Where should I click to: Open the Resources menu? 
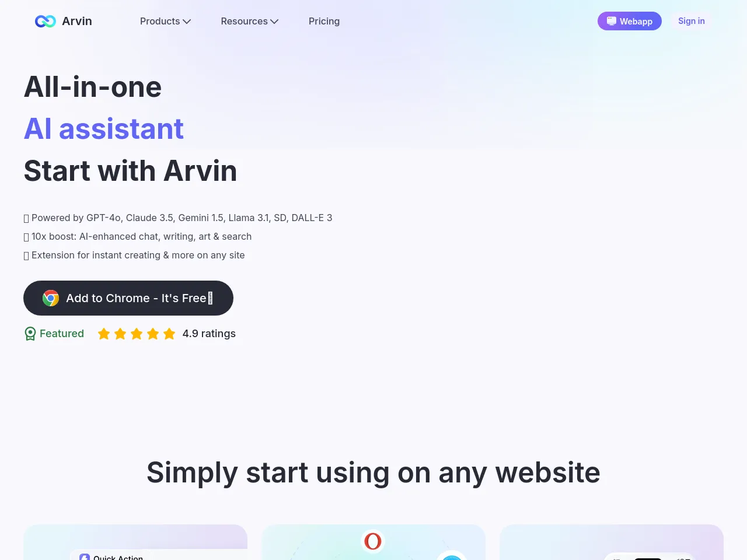(x=250, y=21)
